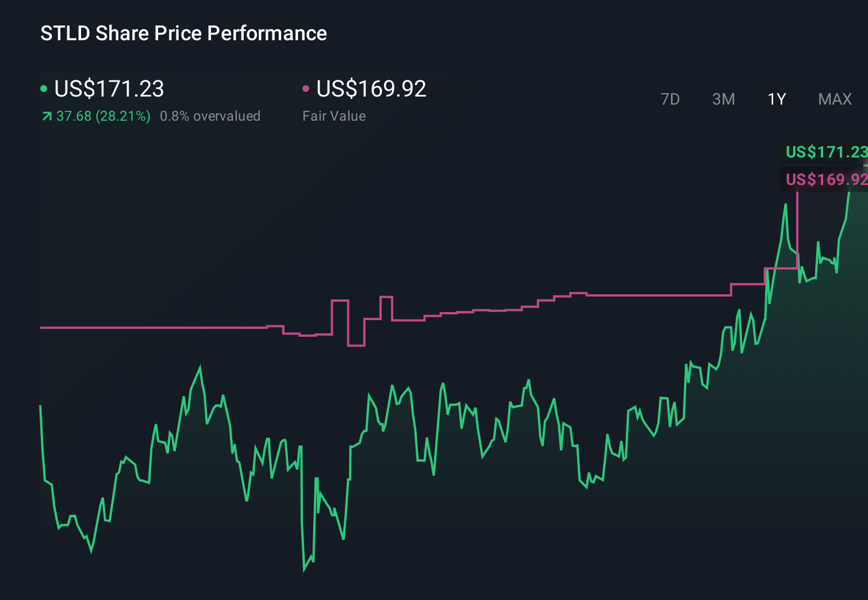Click the pink fair value legend dot

pos(306,89)
